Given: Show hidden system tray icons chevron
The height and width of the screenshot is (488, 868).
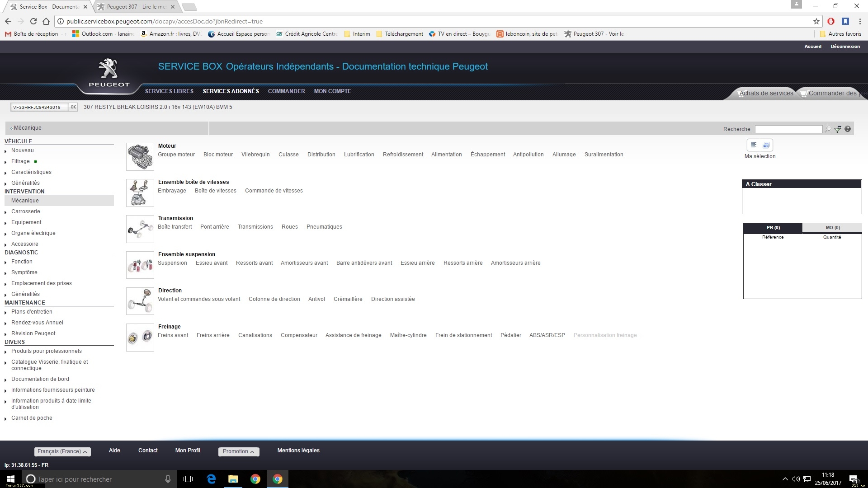Looking at the screenshot, I should tap(785, 479).
